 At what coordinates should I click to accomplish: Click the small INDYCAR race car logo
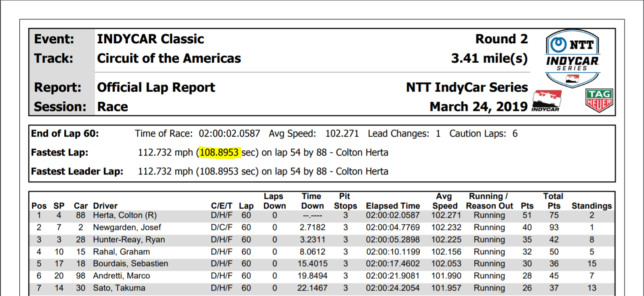click(546, 101)
